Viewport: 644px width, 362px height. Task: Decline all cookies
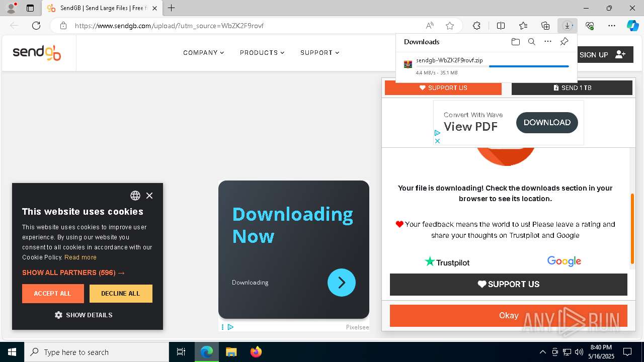click(121, 294)
